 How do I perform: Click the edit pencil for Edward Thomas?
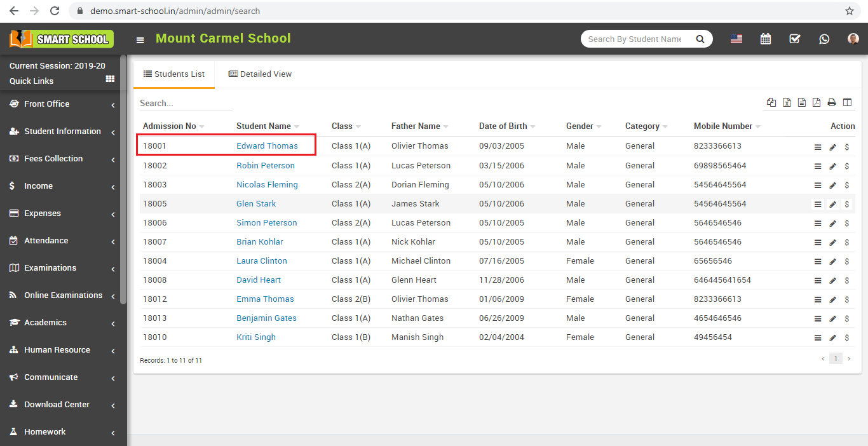(833, 147)
